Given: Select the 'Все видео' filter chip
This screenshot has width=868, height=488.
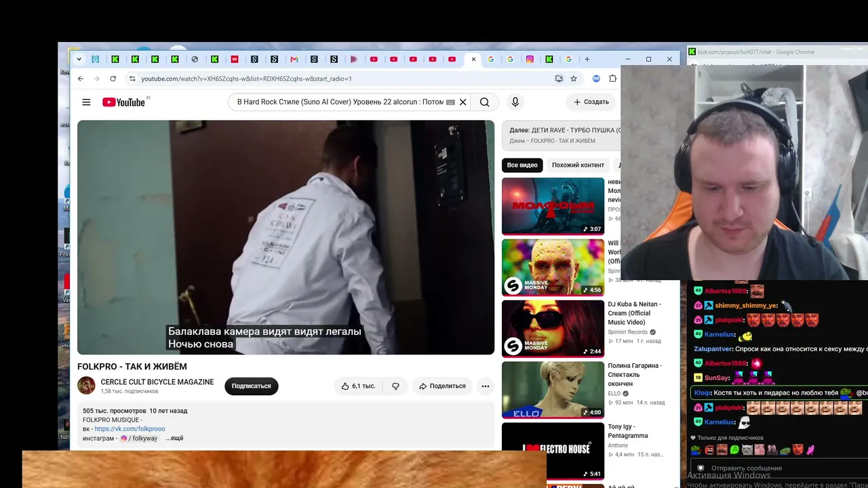Looking at the screenshot, I should coord(522,165).
